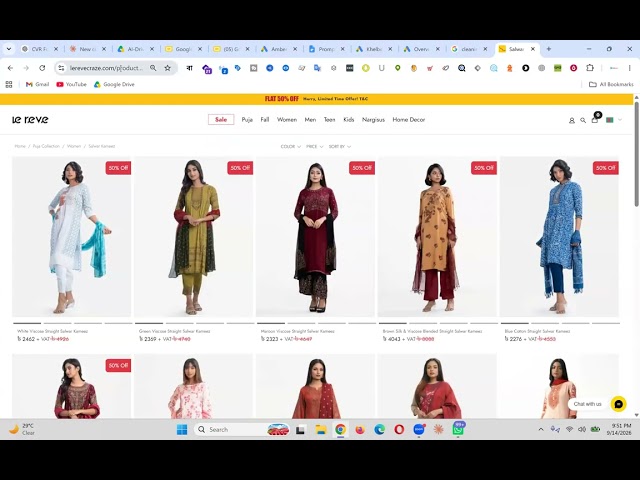Open the Fall menu item
The image size is (640, 480).
click(265, 120)
